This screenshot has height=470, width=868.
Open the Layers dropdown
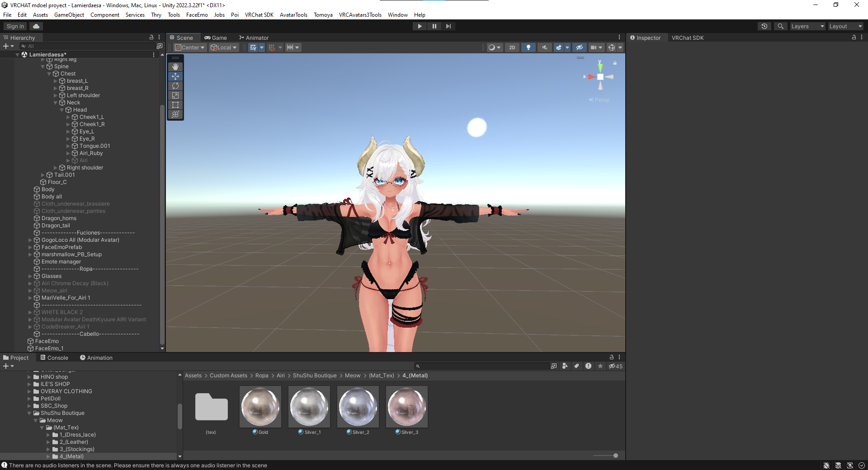[x=807, y=26]
